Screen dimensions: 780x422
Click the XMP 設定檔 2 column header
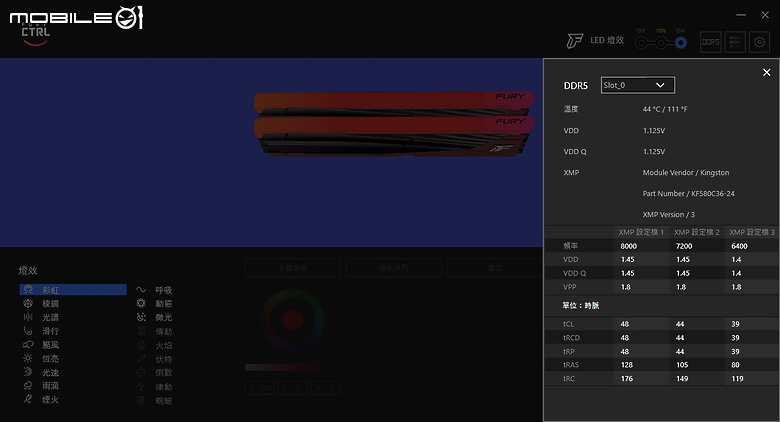696,232
